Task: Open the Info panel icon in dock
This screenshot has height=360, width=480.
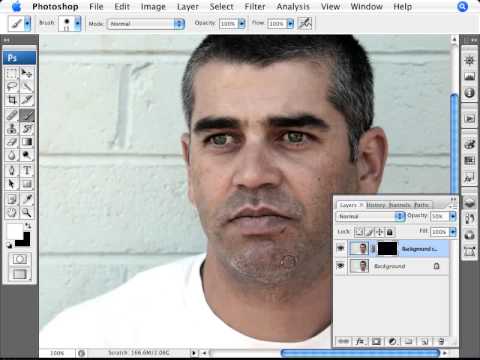Action: tap(469, 93)
